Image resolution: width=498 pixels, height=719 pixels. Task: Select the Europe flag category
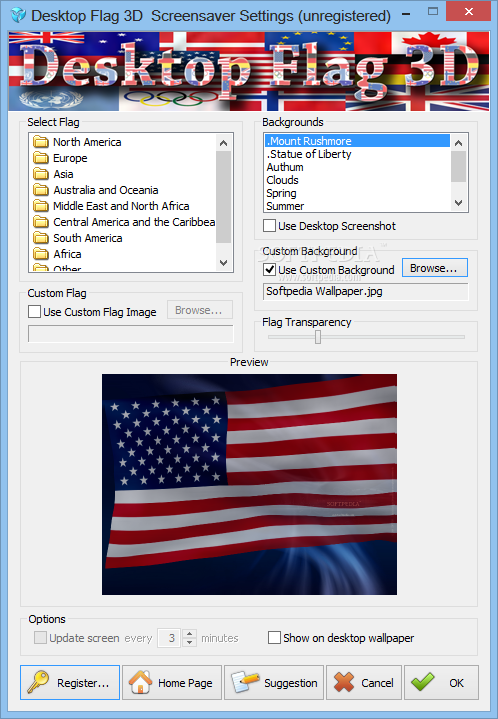click(x=70, y=158)
